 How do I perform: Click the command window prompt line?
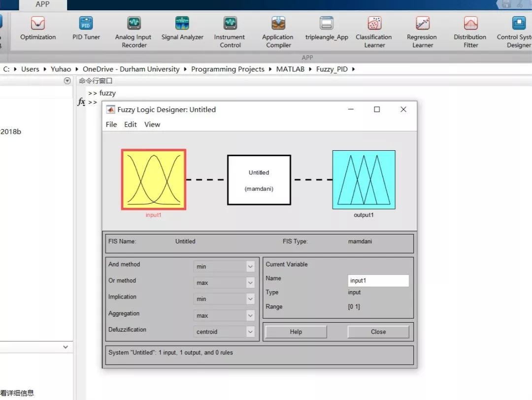click(x=93, y=102)
